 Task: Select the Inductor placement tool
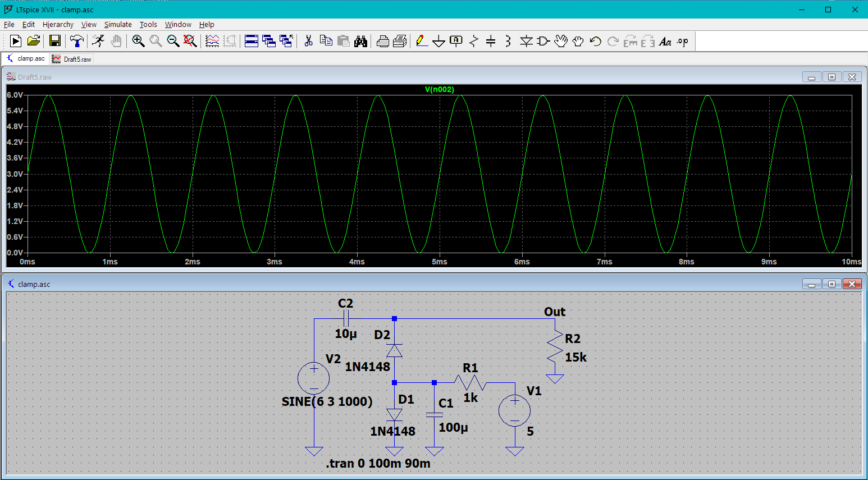tap(508, 41)
